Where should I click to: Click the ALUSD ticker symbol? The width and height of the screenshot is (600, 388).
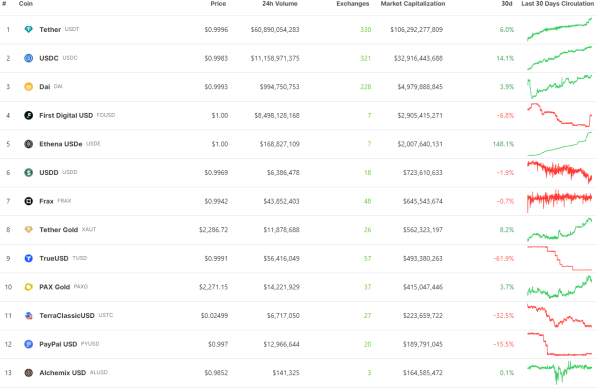[99, 372]
